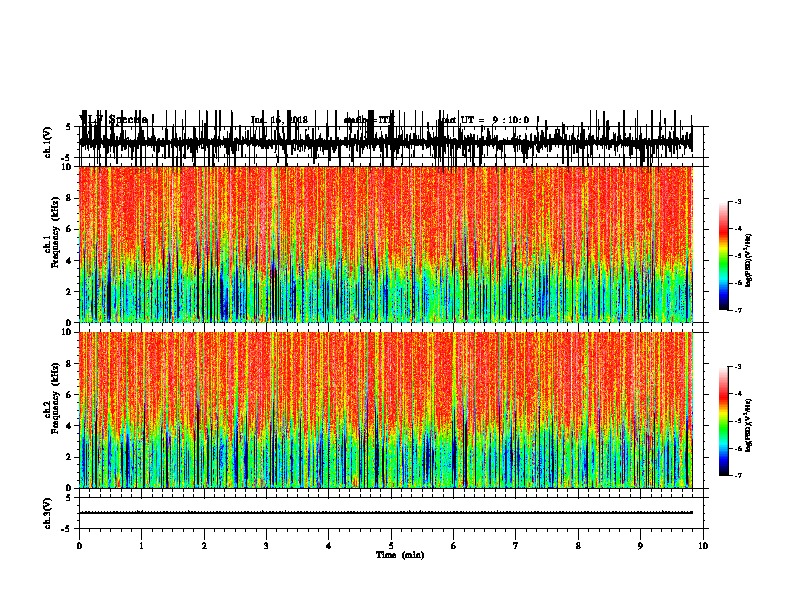Click the 6 kHz tick on ch.1 spectrogram

coord(69,229)
